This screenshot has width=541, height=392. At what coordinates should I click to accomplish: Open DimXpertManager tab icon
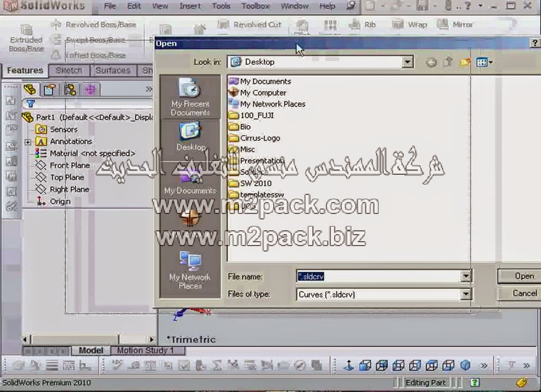pyautogui.click(x=90, y=90)
